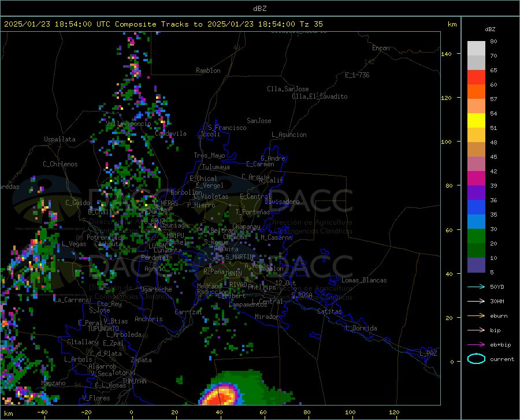
Task: Select the blue 36 dBZ color swatch
Action: pos(476,207)
